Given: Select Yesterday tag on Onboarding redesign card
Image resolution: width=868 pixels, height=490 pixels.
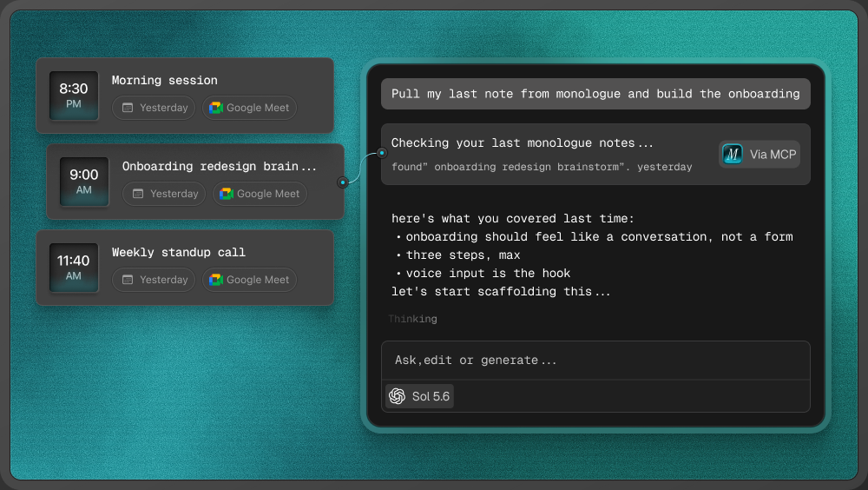Looking at the screenshot, I should click(x=164, y=194).
